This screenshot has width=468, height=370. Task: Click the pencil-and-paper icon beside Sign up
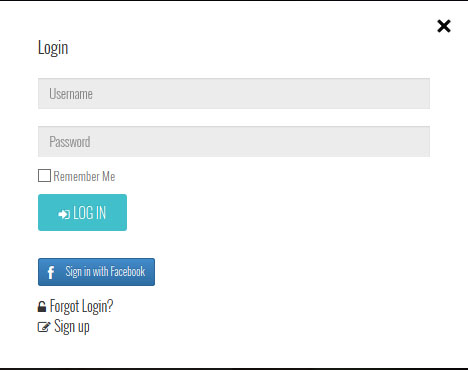(44, 327)
